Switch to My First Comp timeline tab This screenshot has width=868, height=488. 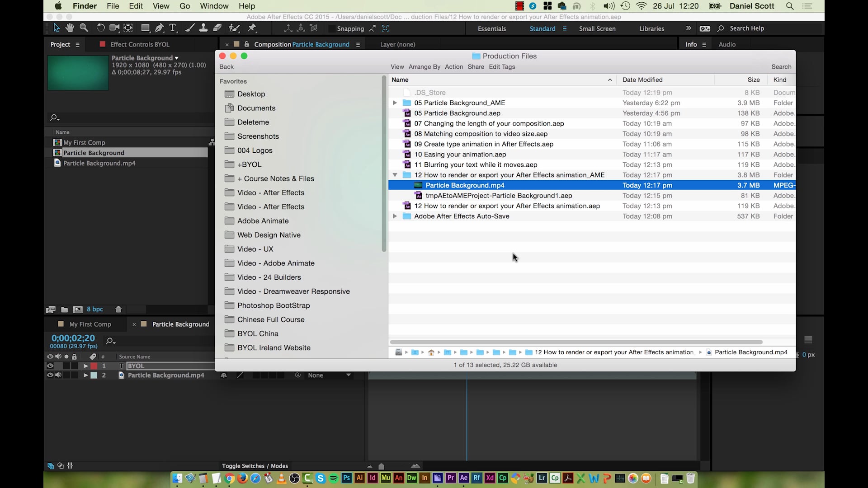[x=90, y=324]
